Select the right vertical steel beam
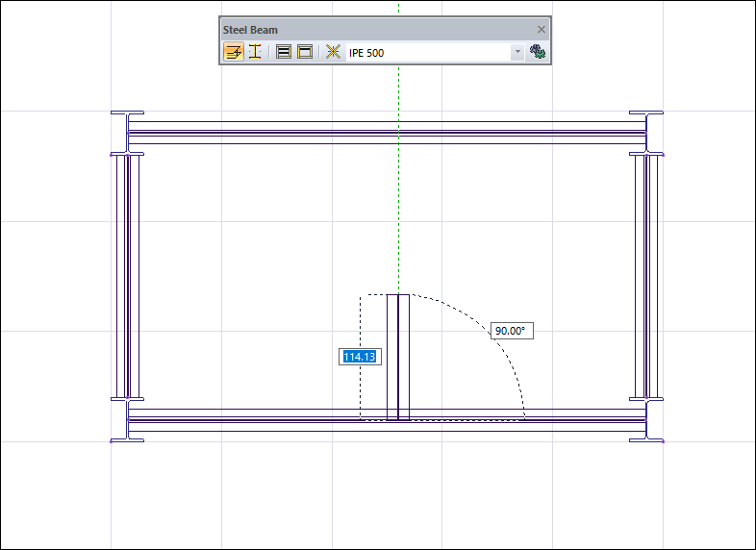This screenshot has width=756, height=550. [646, 276]
